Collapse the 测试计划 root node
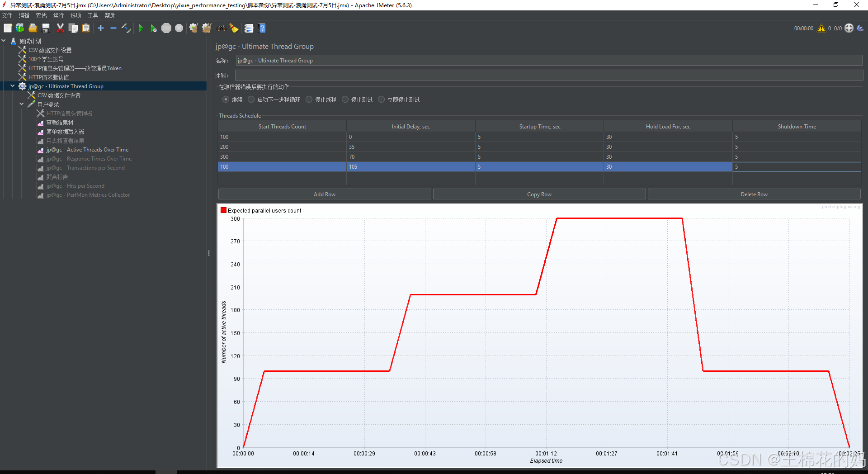 [4, 41]
